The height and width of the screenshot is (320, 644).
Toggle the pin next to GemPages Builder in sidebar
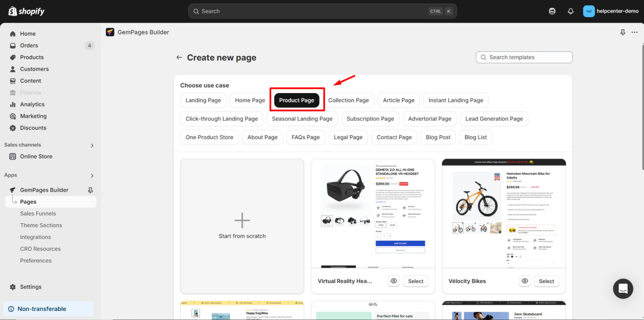(x=90, y=190)
